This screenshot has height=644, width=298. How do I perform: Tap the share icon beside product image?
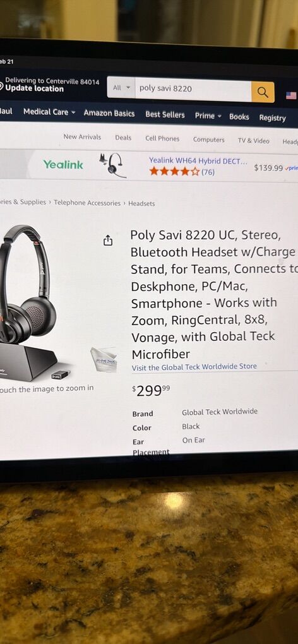click(108, 241)
